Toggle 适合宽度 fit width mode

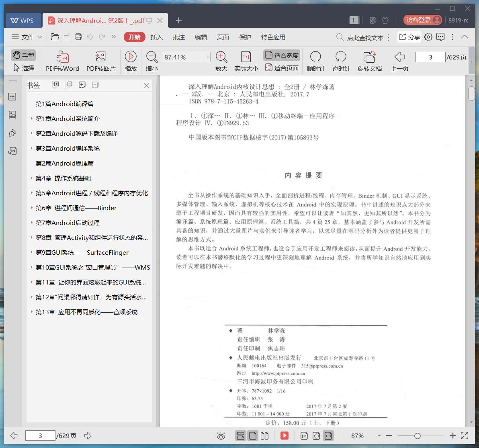click(x=282, y=55)
